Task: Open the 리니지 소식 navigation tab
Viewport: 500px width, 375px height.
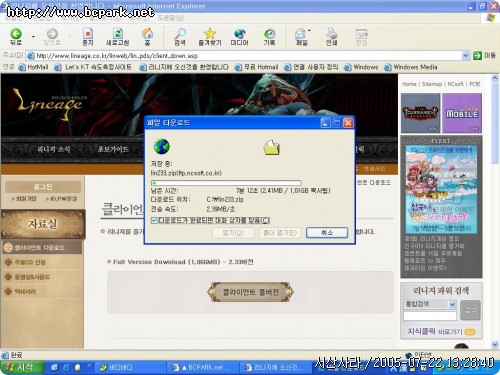Action: (54, 149)
